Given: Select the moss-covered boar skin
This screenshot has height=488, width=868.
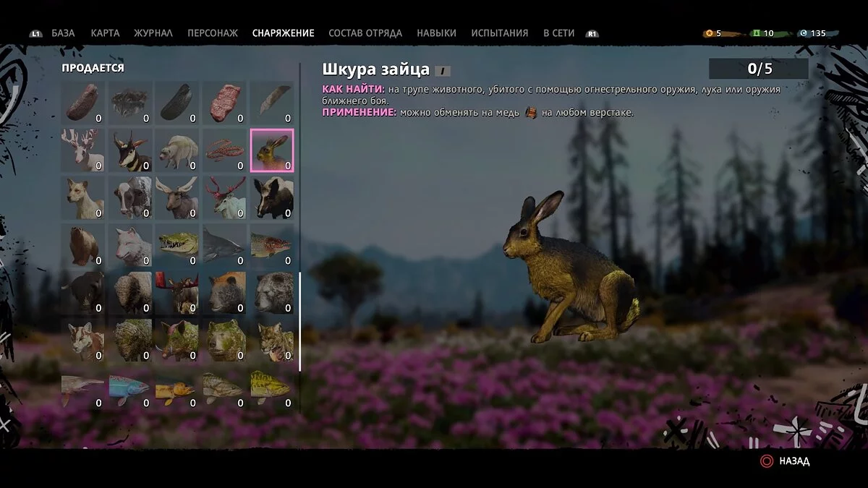Looking at the screenshot, I should (x=177, y=341).
